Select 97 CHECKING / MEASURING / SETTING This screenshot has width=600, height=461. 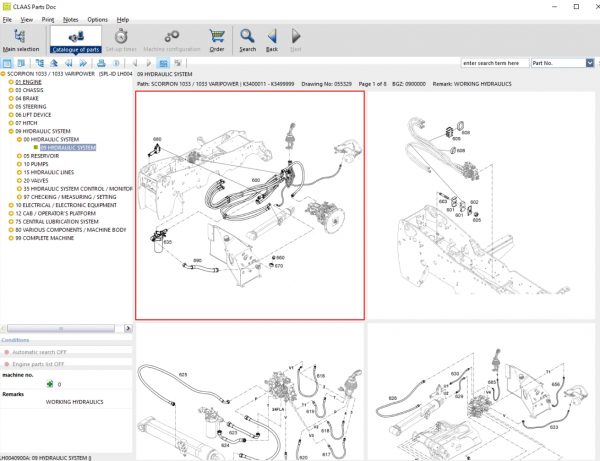(x=70, y=197)
